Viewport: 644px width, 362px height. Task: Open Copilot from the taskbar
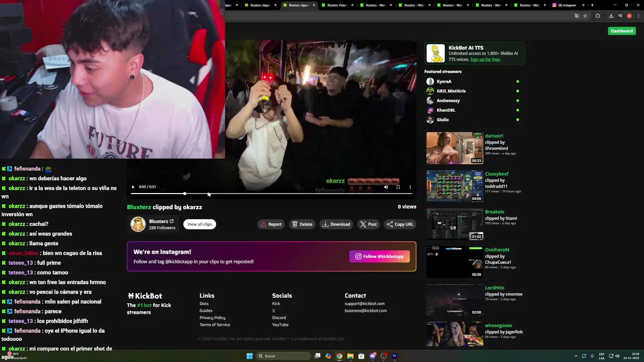point(329,356)
